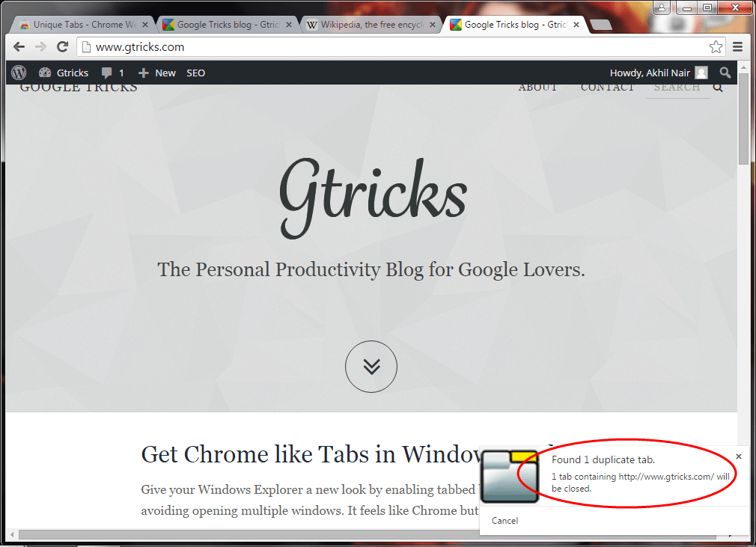The image size is (756, 547).
Task: Open the Howdy, Akhil Nair account menu
Action: (x=658, y=73)
